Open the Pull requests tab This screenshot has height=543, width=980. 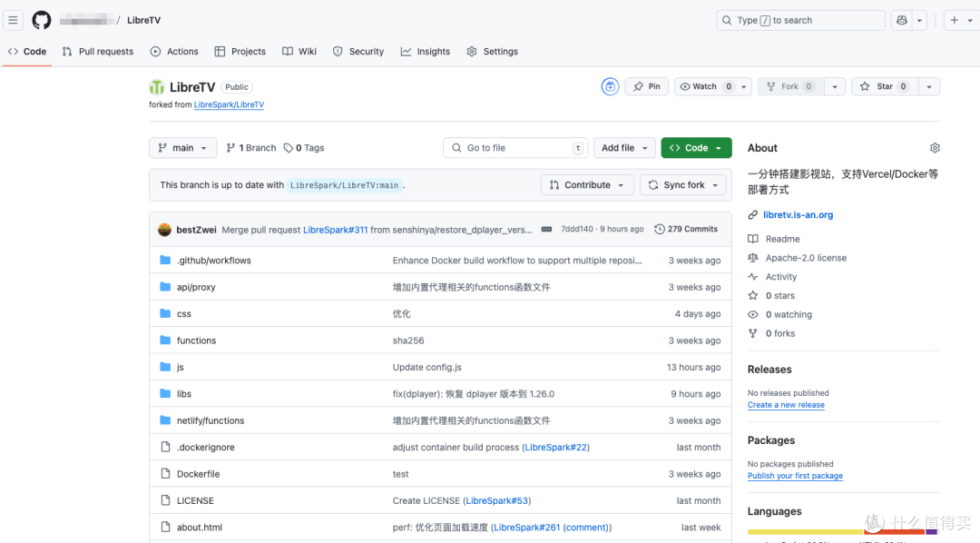coord(98,51)
